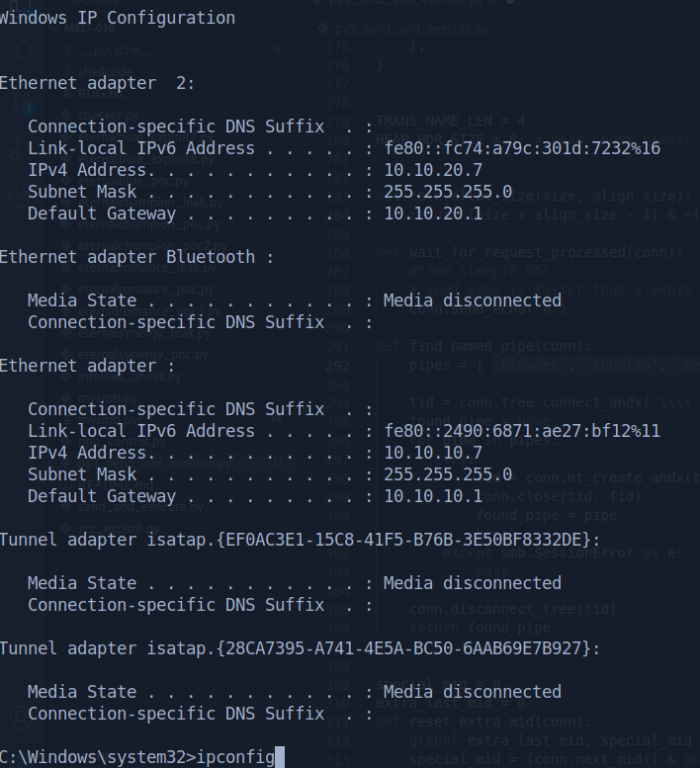Select IPv6 address fe80::fc74:a79c:301d:7232%16
Viewport: 700px width, 768px height.
[x=521, y=148]
